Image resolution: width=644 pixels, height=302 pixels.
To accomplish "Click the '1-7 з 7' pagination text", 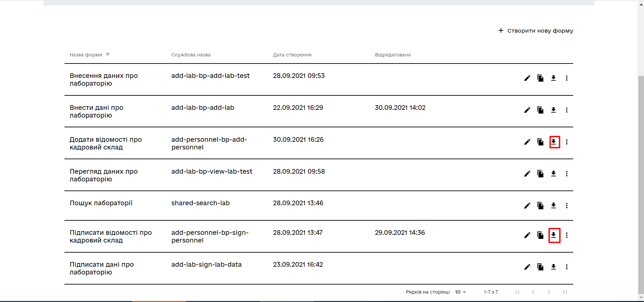I will pyautogui.click(x=491, y=292).
